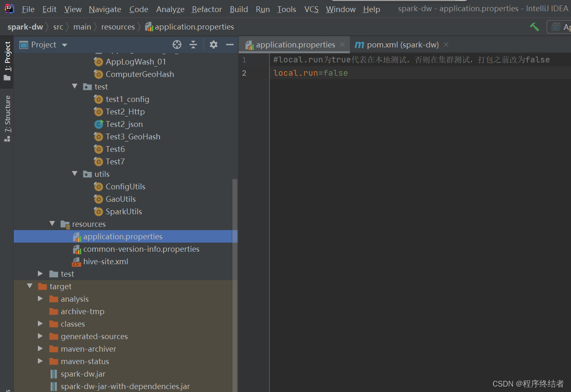Expand the generated-sources folder
This screenshot has width=571, height=392.
[x=40, y=336]
